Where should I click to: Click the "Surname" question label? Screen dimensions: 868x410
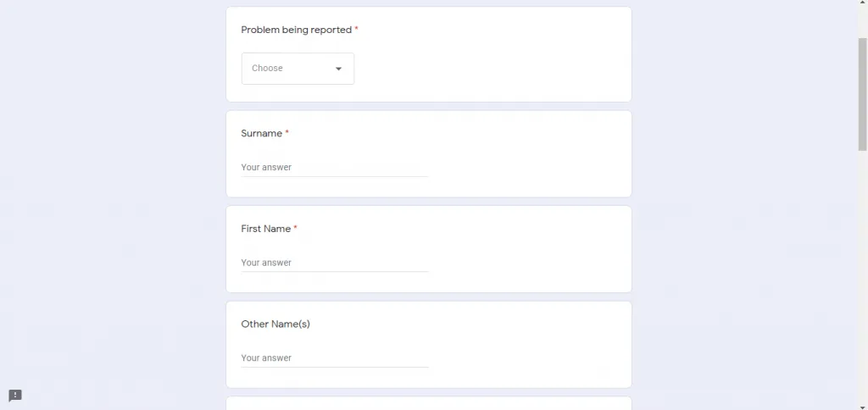pos(261,133)
